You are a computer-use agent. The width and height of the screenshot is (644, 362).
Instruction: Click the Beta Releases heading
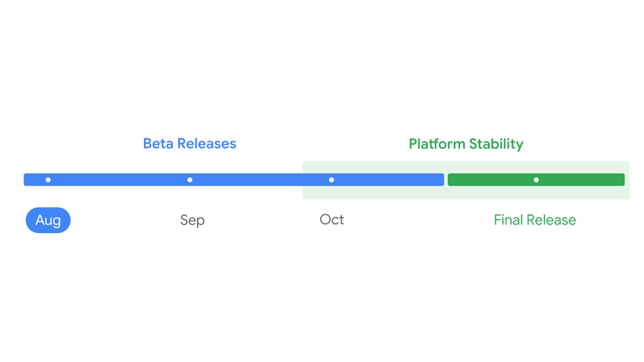(x=190, y=144)
